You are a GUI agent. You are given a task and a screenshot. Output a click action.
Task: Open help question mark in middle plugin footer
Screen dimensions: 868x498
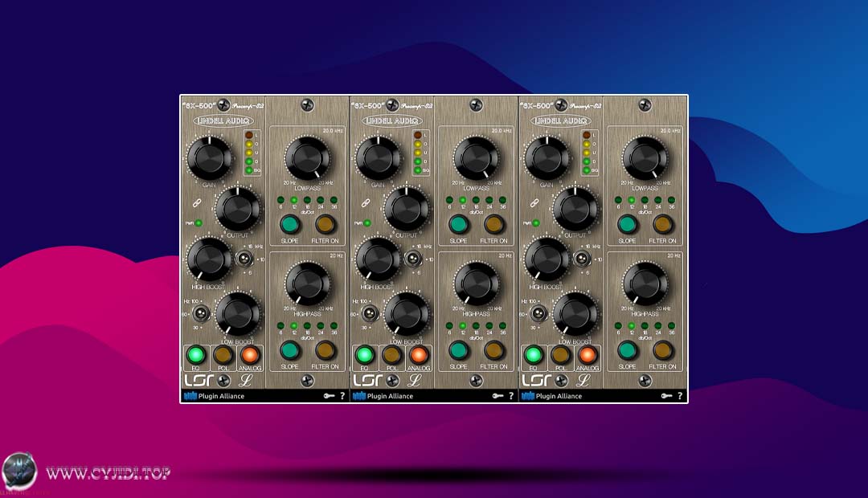pos(511,396)
